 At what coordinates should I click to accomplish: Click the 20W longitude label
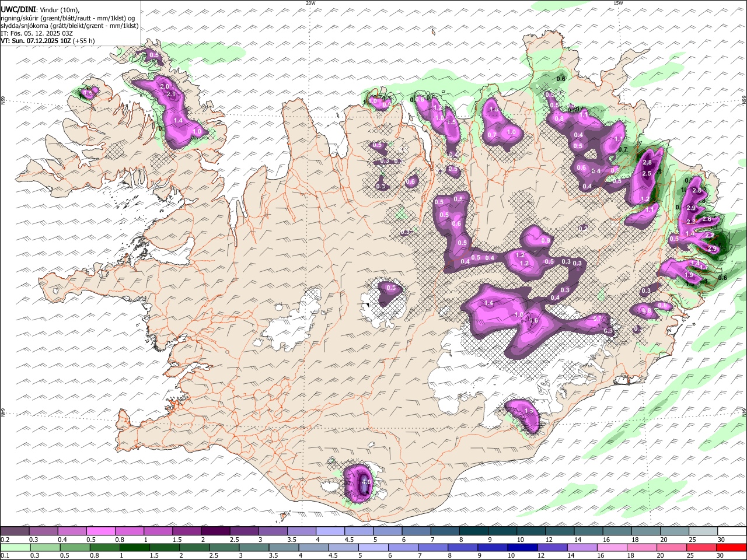(310, 3)
